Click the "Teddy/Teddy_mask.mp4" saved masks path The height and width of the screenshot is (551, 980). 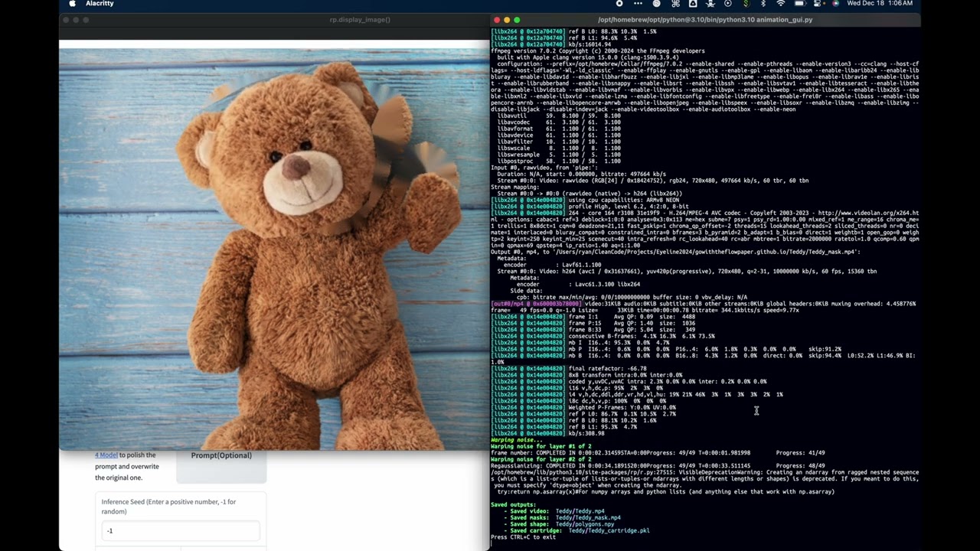coord(588,518)
